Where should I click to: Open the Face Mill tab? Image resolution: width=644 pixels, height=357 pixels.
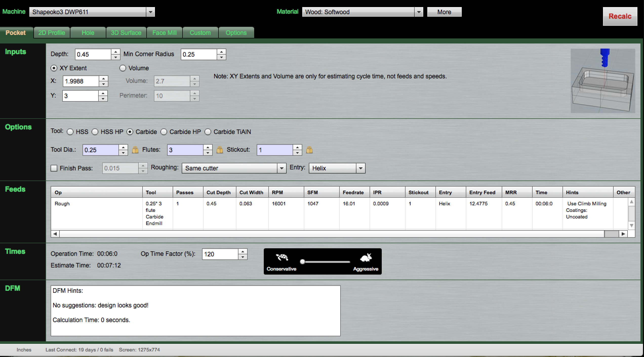click(x=164, y=33)
